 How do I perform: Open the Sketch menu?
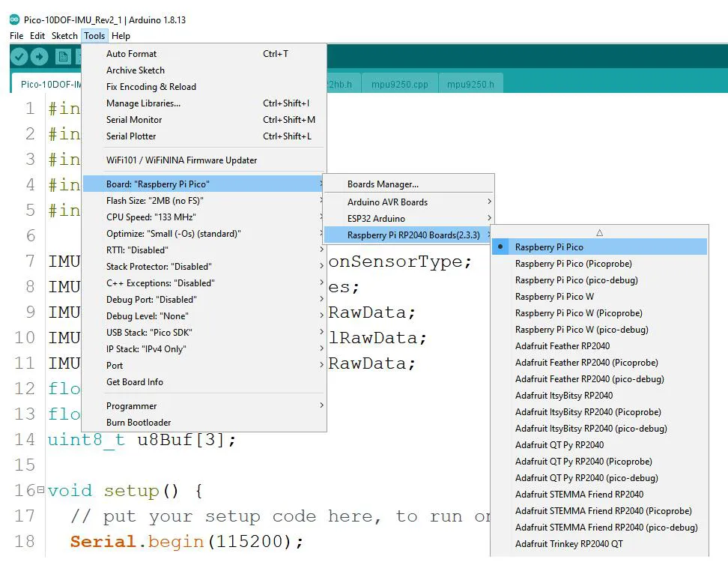(64, 36)
